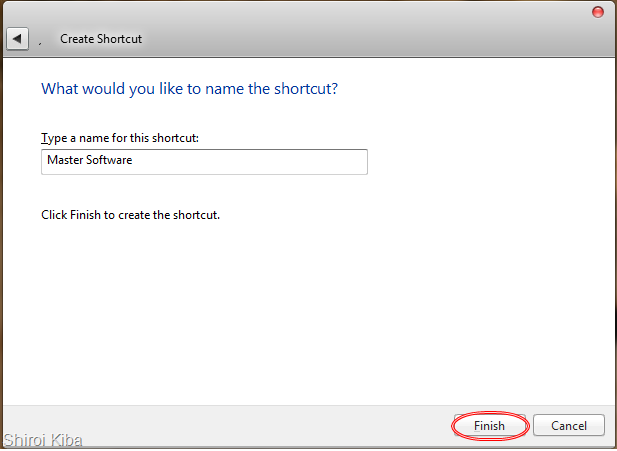Viewport: 617px width, 451px height.
Task: Click the 'Click Finish to create the shortcut.' text
Action: pyautogui.click(x=130, y=215)
